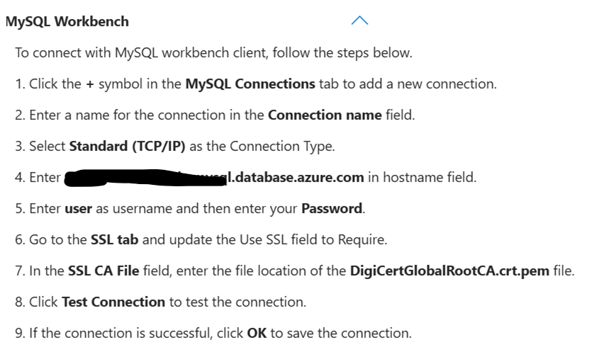Click 'update the Use SSL field to Require' text
This screenshot has width=611, height=364.
click(279, 239)
